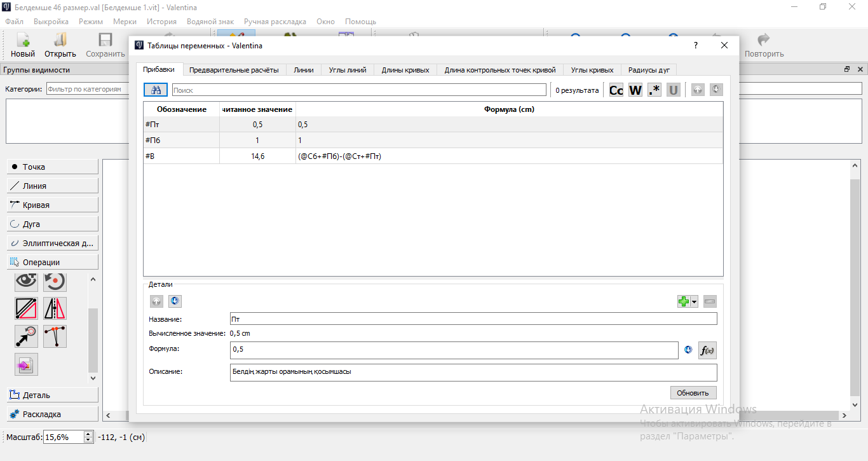Select the visibility group eye tool
This screenshot has height=461, width=868.
tap(27, 281)
